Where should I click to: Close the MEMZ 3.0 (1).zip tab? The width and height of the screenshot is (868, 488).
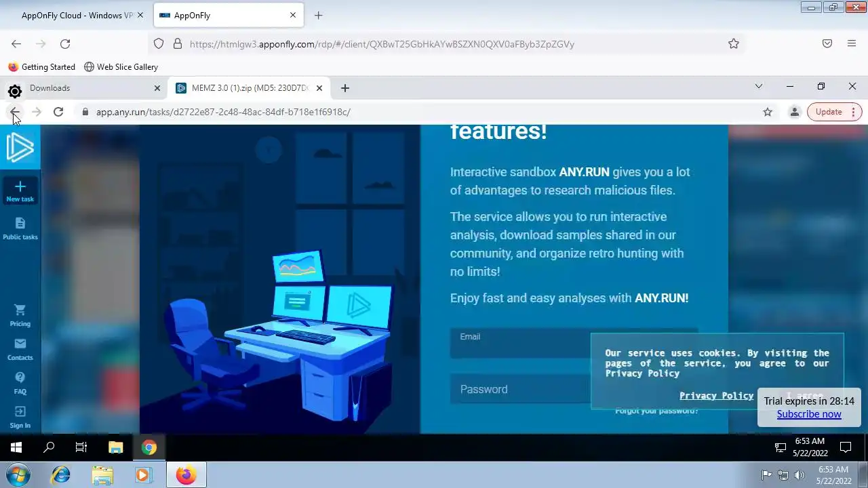point(319,88)
